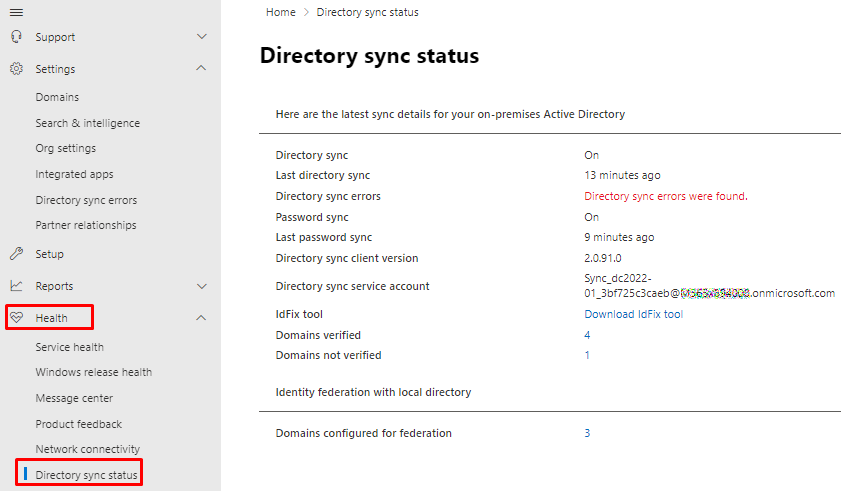
Task: Click the Domains verified count 4
Action: 587,335
